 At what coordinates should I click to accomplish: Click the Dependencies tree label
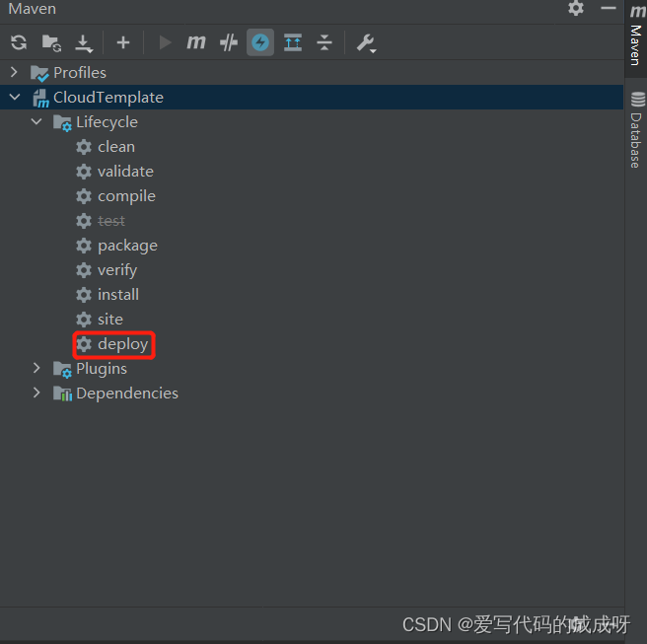tap(127, 394)
